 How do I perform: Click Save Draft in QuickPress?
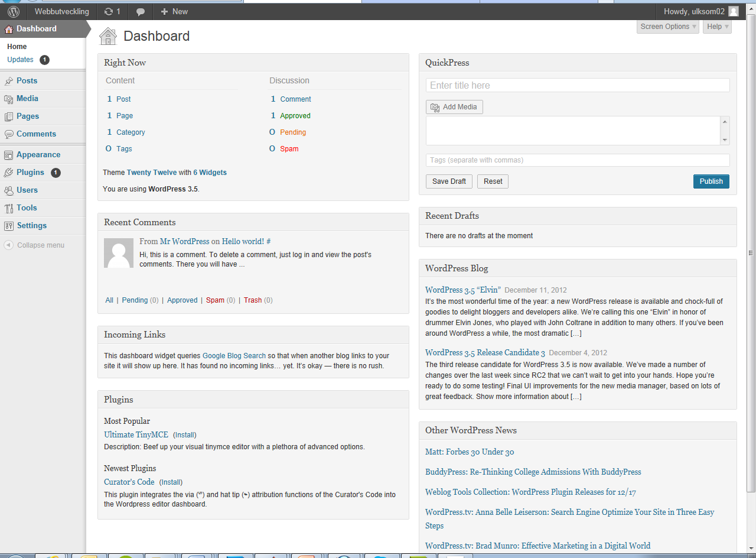pos(449,181)
